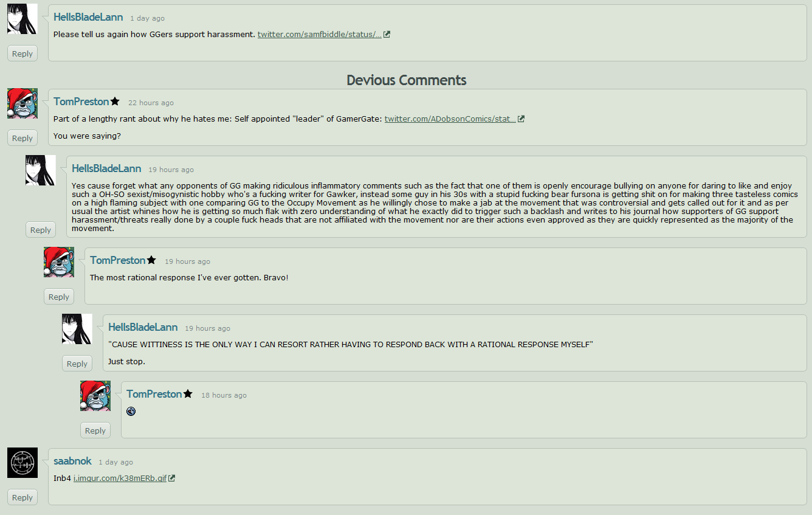Viewport: 812px width, 515px height.
Task: Open the TomPreston username on the 18 hours ago comment
Action: [154, 394]
